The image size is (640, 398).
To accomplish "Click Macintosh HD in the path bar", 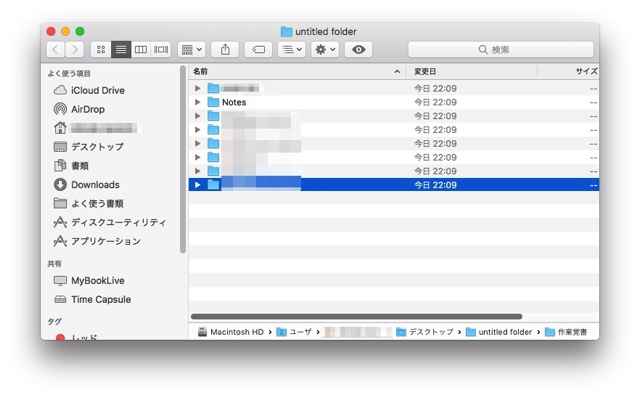I will 231,332.
